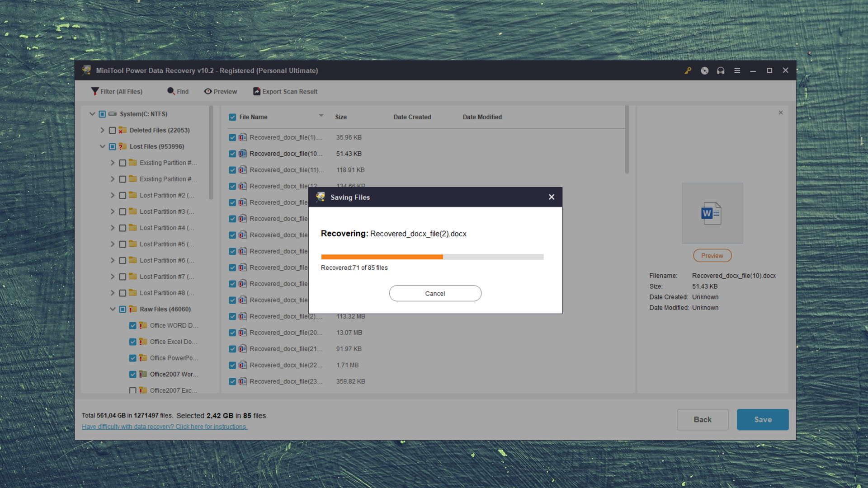Click the folder tree vertical scrollbar
Viewport: 868px width, 488px height.
click(x=211, y=153)
